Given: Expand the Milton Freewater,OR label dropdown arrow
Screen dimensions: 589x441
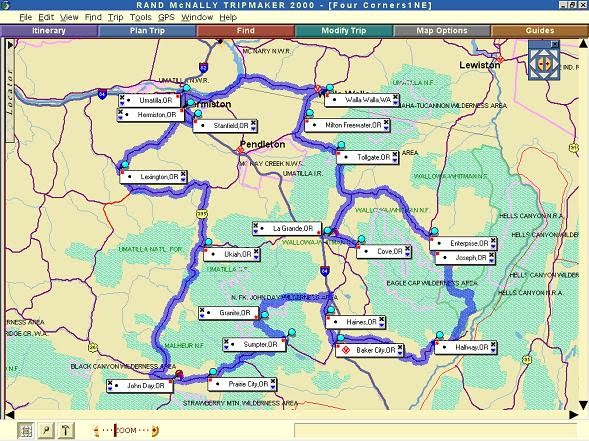Looking at the screenshot, I should pos(386,128).
